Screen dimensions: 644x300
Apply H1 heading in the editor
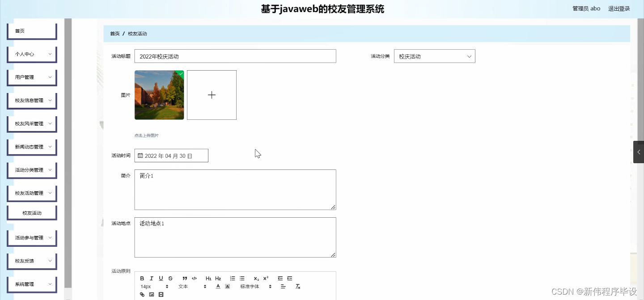(x=208, y=278)
